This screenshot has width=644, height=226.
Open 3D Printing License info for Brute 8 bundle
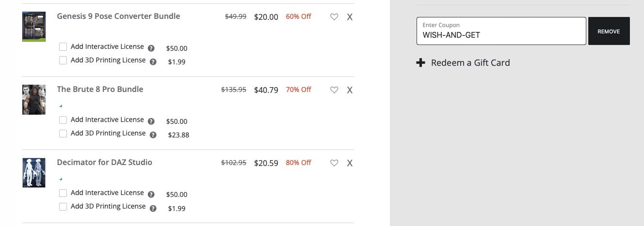(x=153, y=135)
